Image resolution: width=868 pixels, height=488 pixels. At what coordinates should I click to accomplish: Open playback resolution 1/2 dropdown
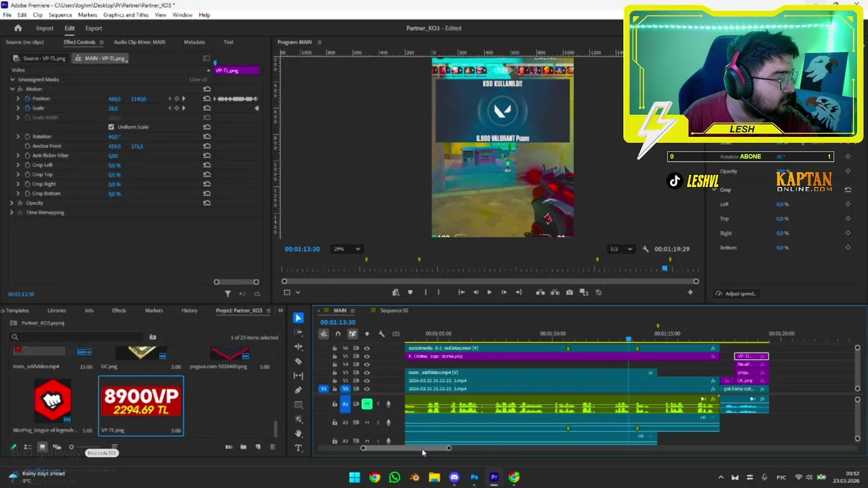pyautogui.click(x=620, y=249)
